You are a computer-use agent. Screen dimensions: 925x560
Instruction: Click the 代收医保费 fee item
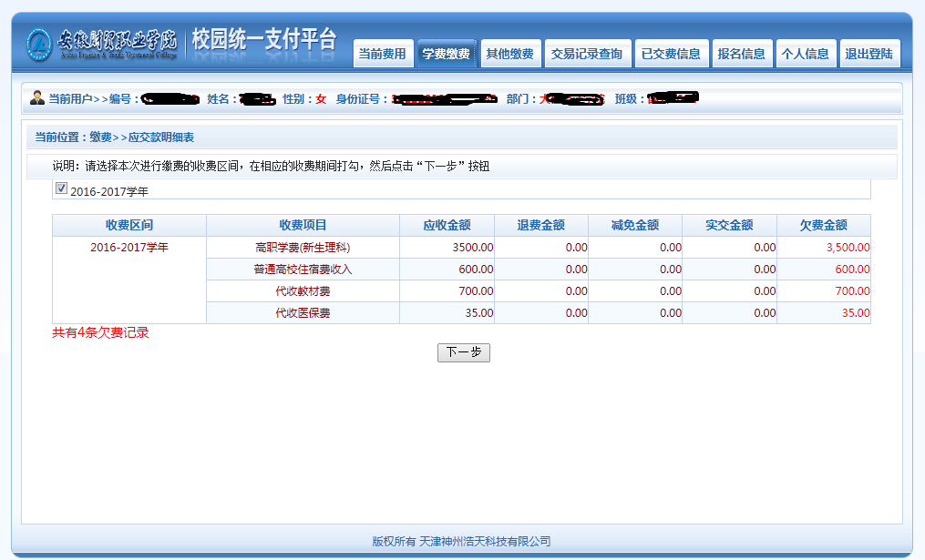303,313
